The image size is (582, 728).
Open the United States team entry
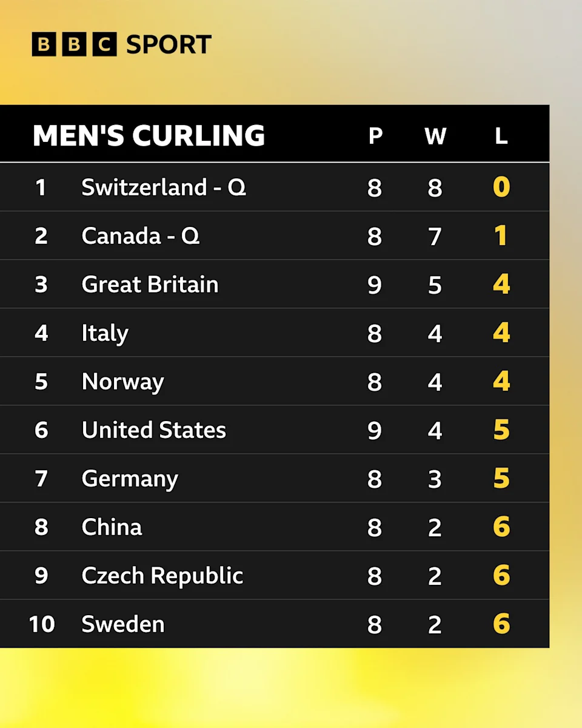click(x=153, y=430)
